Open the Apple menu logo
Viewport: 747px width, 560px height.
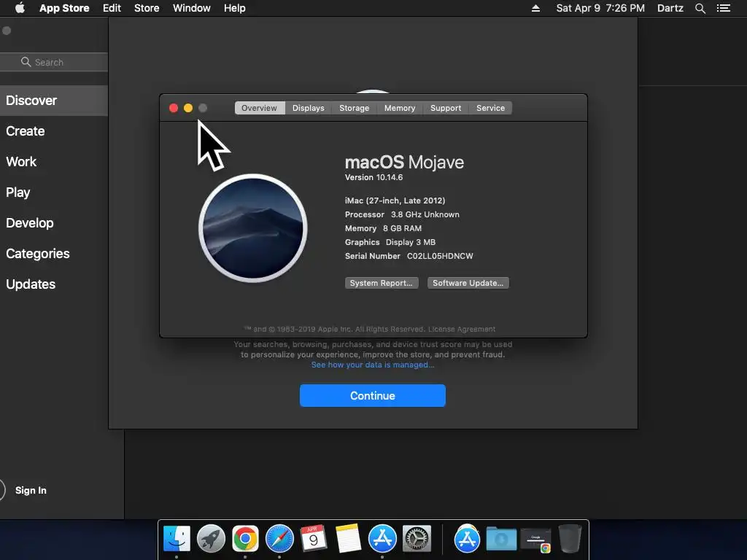tap(20, 8)
